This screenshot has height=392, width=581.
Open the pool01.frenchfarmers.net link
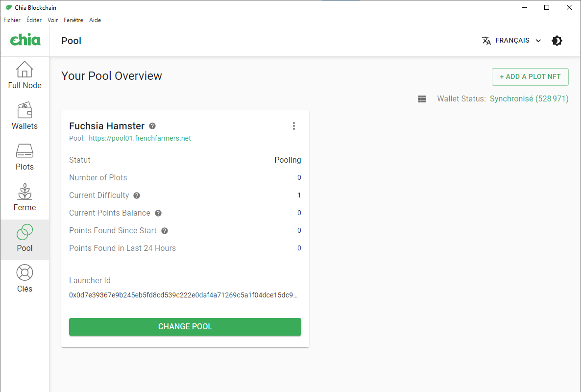tap(140, 138)
